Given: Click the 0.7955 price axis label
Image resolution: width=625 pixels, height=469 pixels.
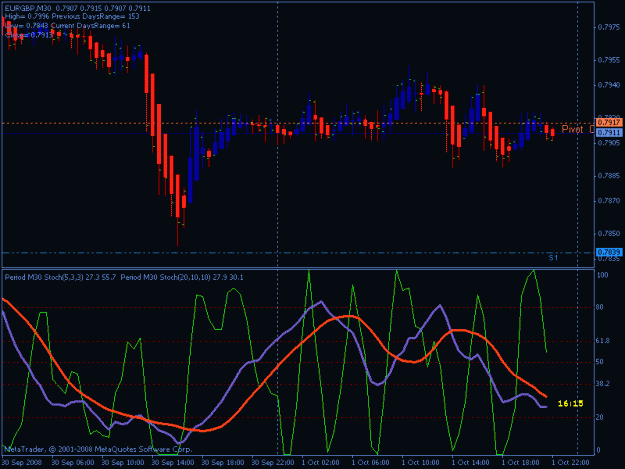Looking at the screenshot, I should pyautogui.click(x=609, y=60).
